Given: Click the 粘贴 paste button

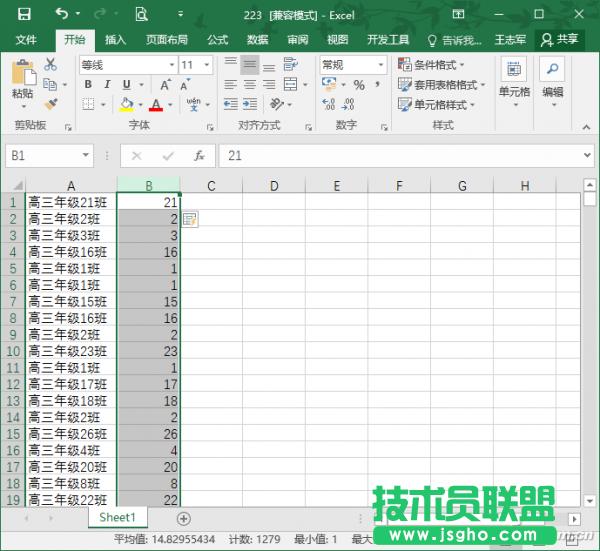Looking at the screenshot, I should (x=22, y=80).
